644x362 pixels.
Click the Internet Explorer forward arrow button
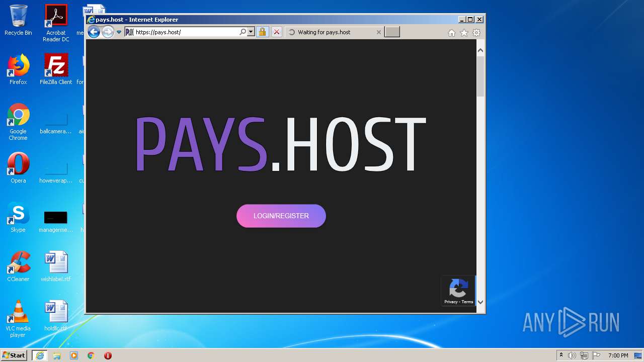[108, 32]
